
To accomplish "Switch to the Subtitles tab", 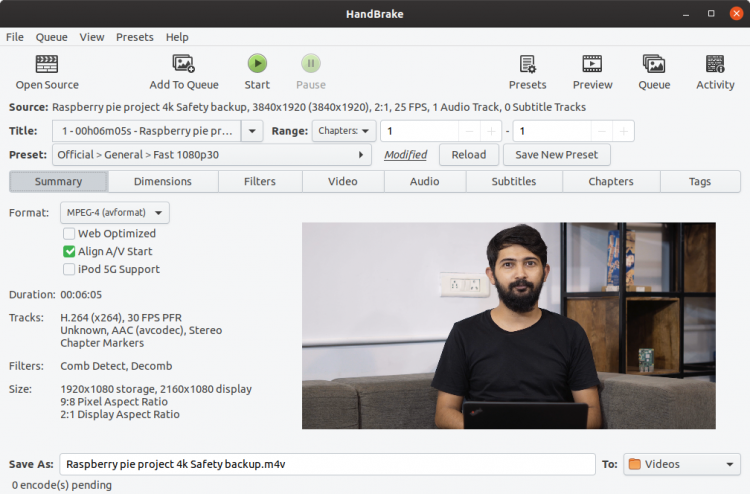I will point(514,181).
